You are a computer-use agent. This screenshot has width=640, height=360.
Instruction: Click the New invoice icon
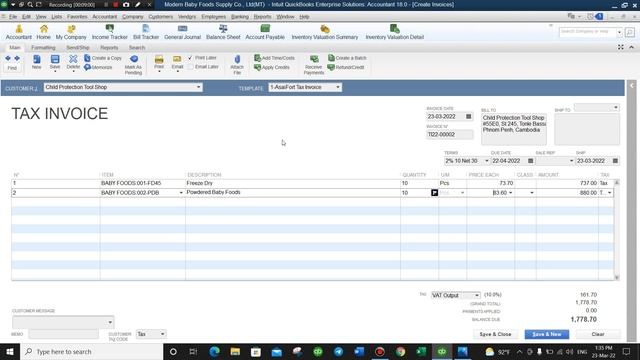click(37, 60)
